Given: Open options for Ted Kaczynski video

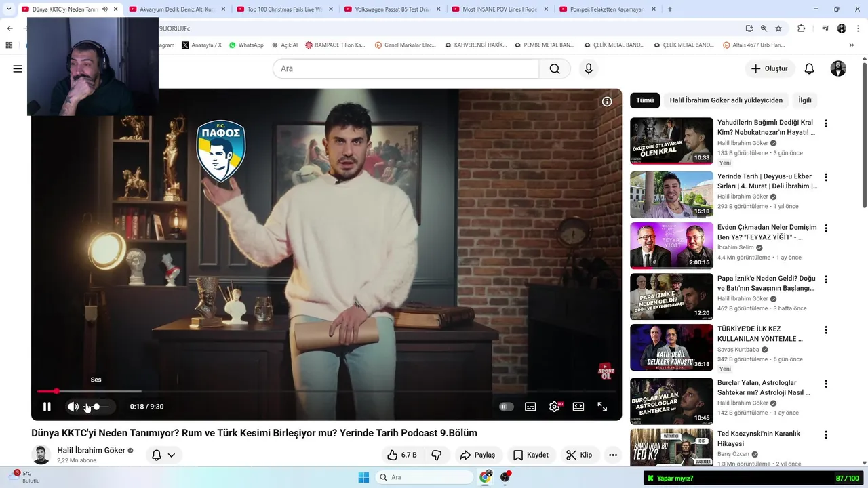Looking at the screenshot, I should 825,434.
